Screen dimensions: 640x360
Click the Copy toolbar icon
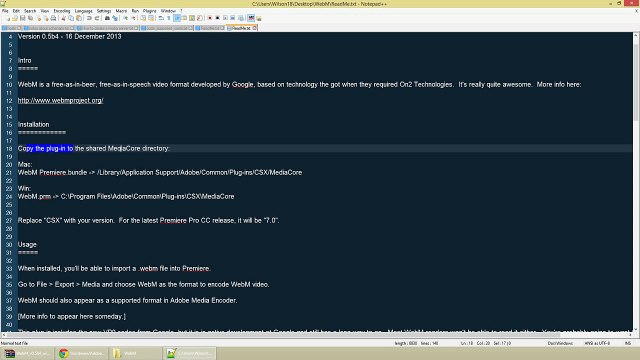[x=71, y=18]
